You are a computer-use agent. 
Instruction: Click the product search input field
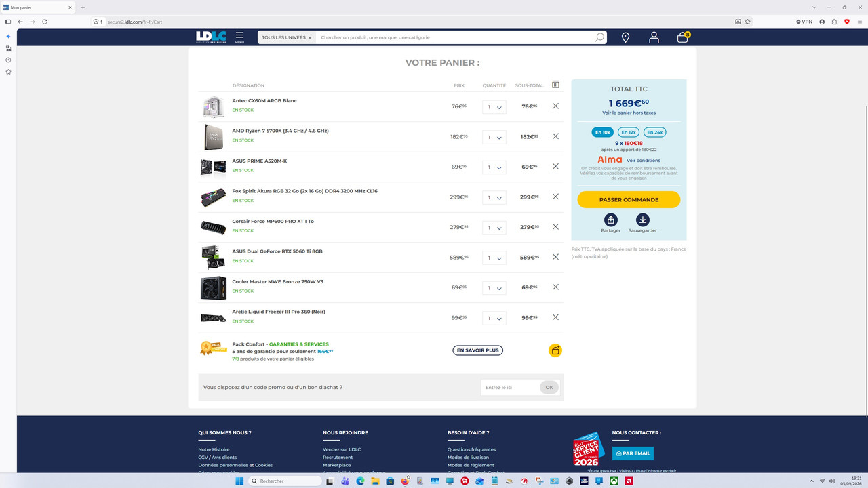(x=454, y=37)
